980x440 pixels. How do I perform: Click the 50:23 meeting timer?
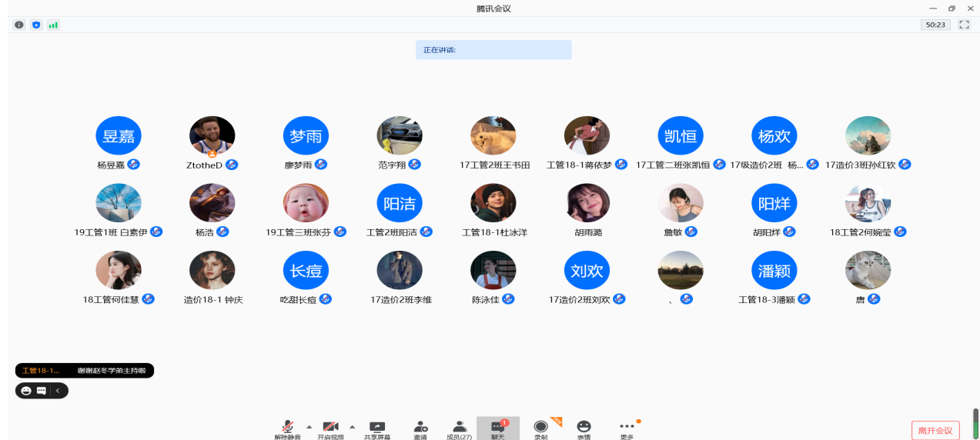click(x=935, y=25)
